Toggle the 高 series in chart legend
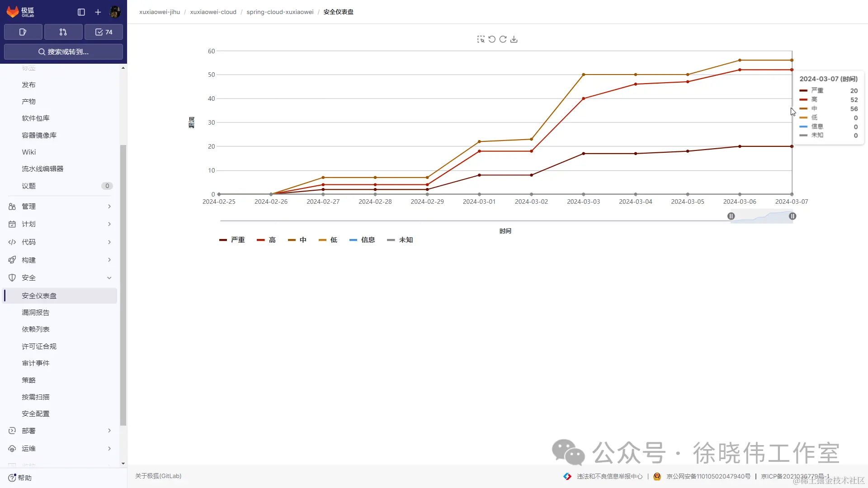Viewport: 868px width, 488px height. (x=266, y=240)
